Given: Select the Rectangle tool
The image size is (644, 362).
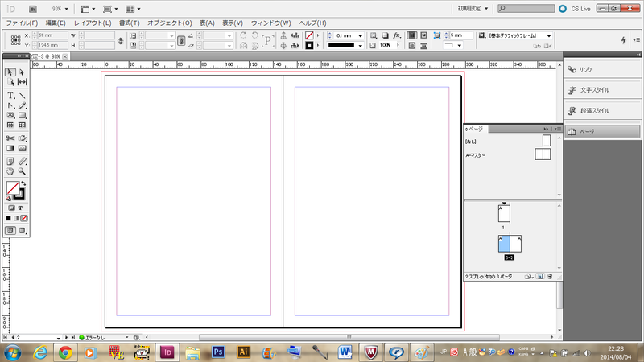Looking at the screenshot, I should [x=23, y=115].
